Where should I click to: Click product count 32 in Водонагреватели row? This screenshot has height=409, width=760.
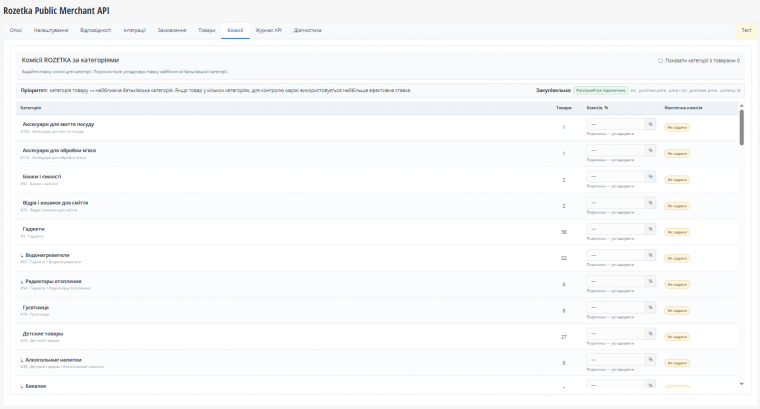tap(564, 258)
